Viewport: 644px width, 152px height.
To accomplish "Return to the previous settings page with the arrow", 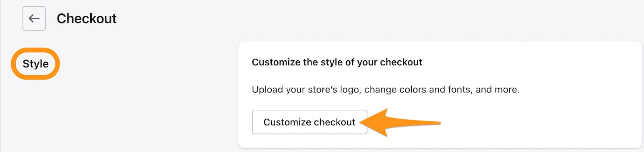I will (x=34, y=18).
